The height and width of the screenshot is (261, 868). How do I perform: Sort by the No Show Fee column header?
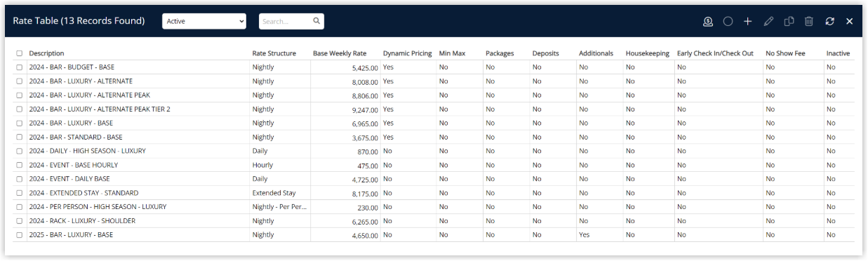tap(785, 53)
